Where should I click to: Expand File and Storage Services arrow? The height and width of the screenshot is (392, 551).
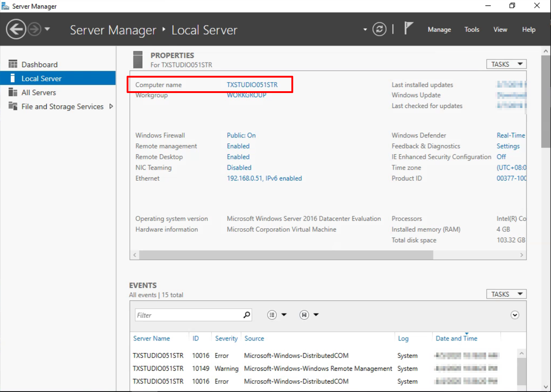(x=111, y=107)
